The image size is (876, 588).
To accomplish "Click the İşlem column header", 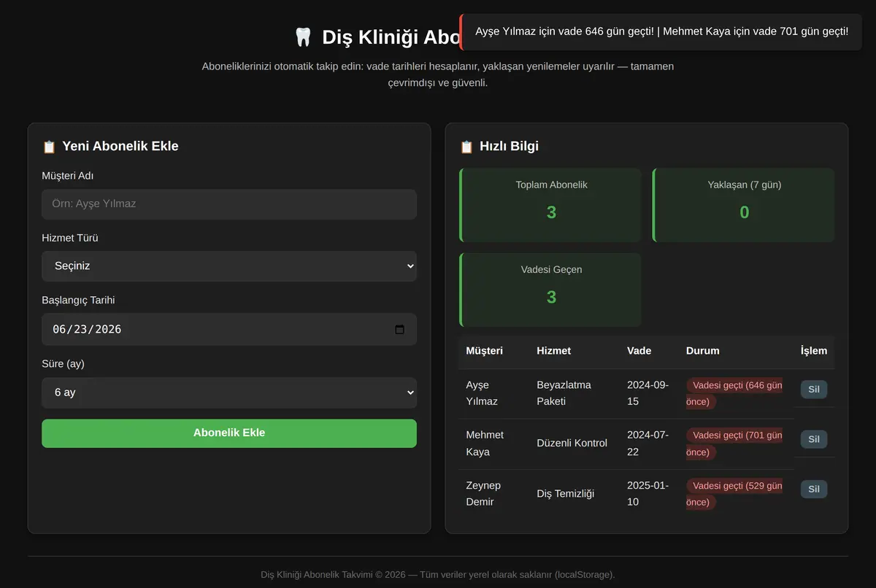I will tap(814, 351).
